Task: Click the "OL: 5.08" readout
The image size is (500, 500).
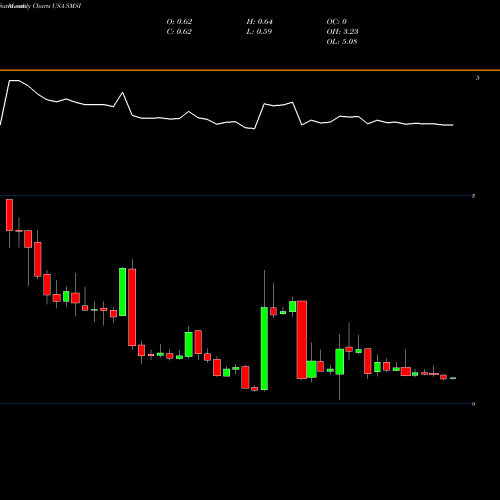Action: tap(342, 42)
